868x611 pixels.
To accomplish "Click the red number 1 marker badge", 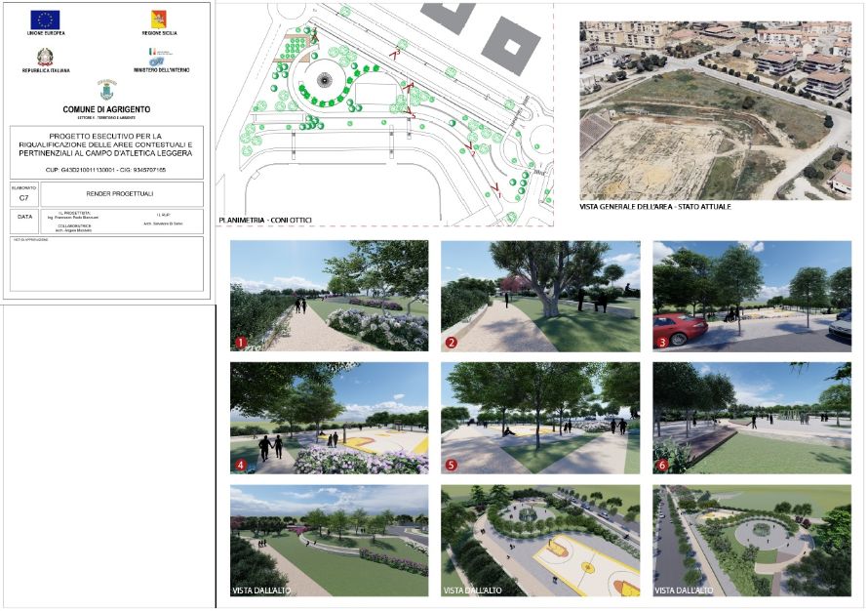I will pyautogui.click(x=240, y=342).
